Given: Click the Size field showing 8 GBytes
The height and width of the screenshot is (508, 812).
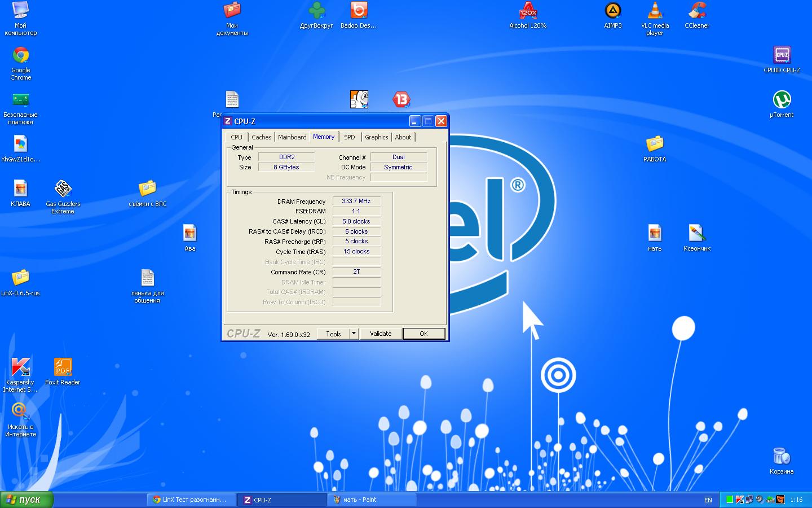Looking at the screenshot, I should (x=286, y=167).
